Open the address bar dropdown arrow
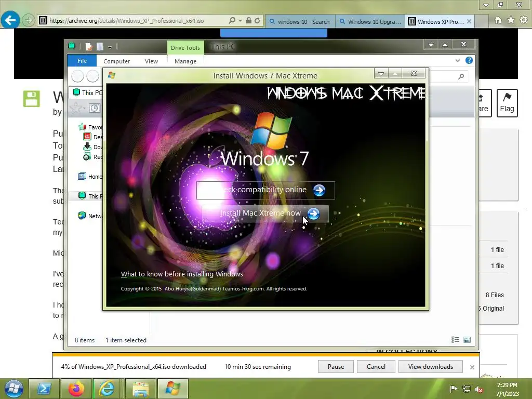Screen dimensions: 532x399 point(240,21)
